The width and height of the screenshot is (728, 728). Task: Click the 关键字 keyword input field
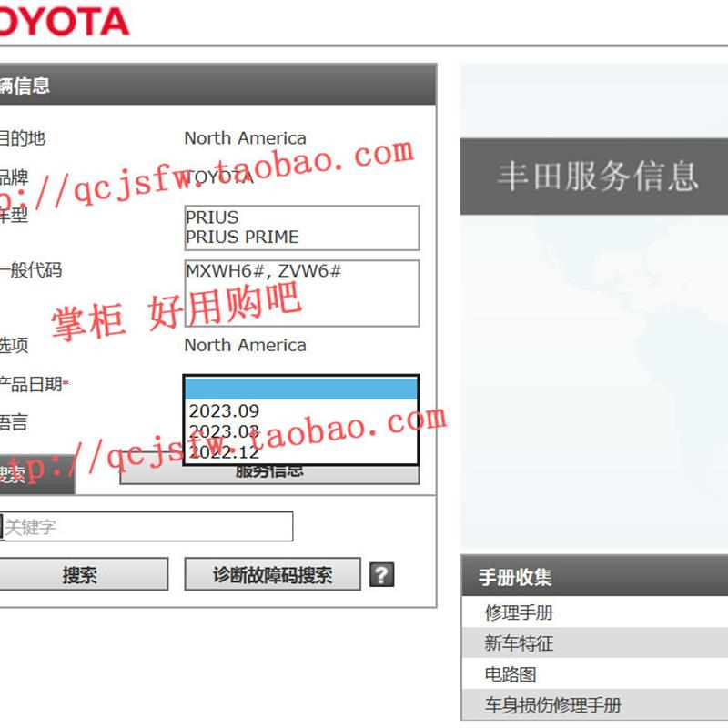147,527
